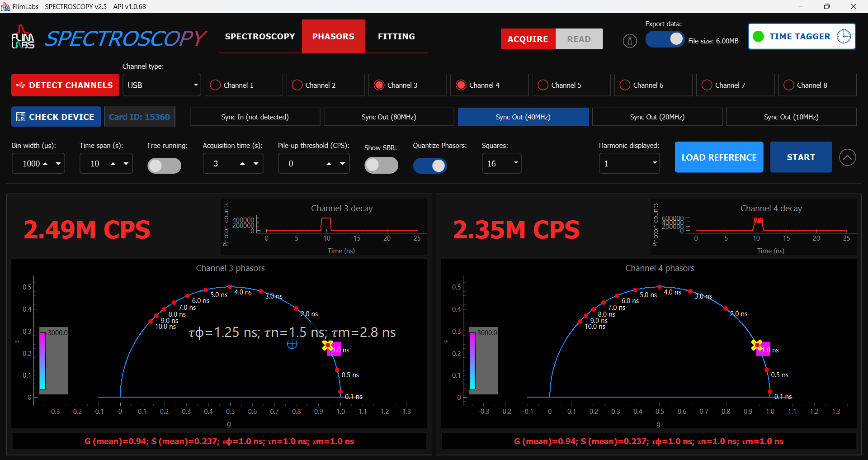Viewport: 868px width, 460px height.
Task: Toggle the Export data switch
Action: tap(665, 39)
